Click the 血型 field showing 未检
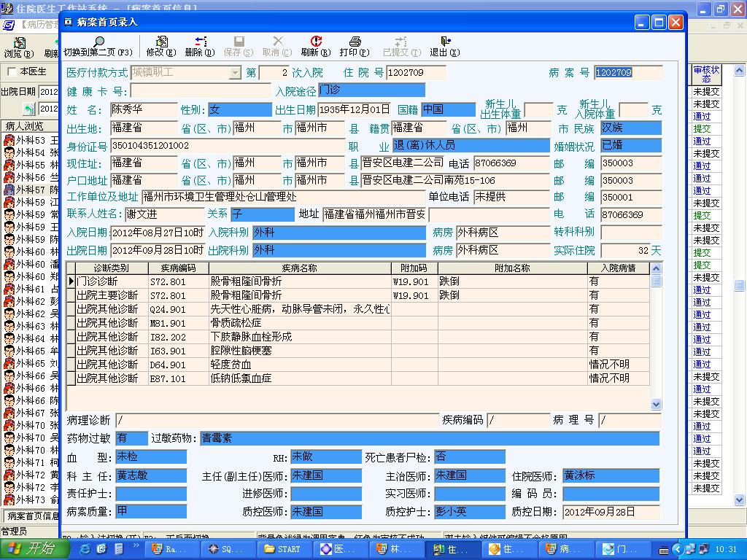The height and width of the screenshot is (560, 747). coord(152,457)
